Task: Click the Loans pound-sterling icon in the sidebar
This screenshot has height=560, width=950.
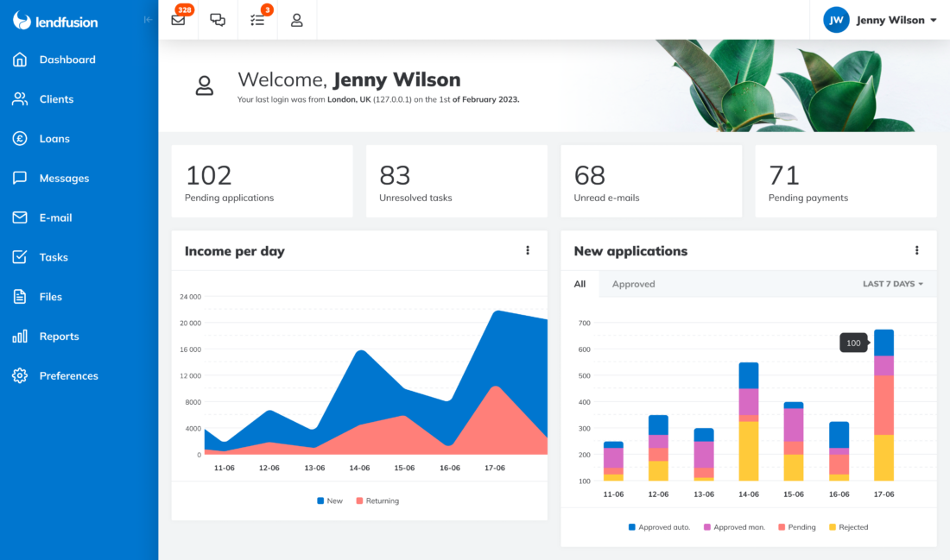Action: [20, 138]
